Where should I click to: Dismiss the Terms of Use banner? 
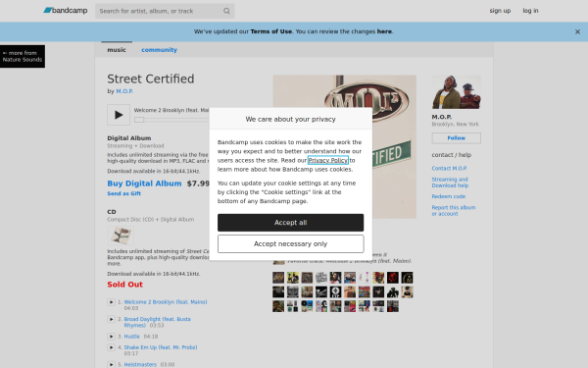(577, 32)
